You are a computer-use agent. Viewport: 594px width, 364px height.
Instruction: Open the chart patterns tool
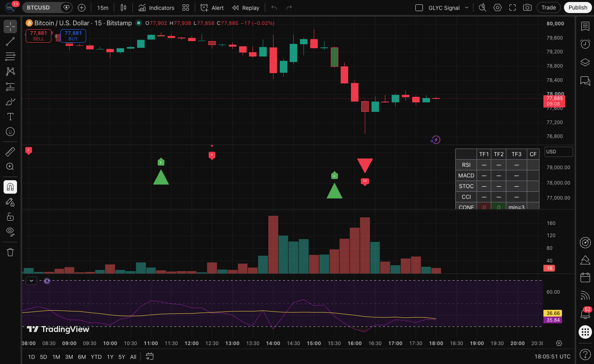(x=10, y=72)
